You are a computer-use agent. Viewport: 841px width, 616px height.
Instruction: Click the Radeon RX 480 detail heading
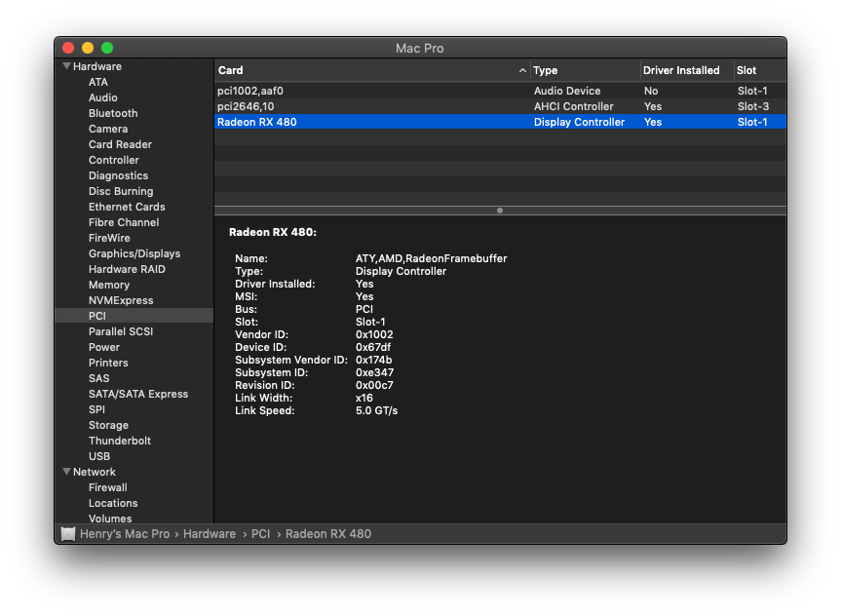(x=273, y=232)
